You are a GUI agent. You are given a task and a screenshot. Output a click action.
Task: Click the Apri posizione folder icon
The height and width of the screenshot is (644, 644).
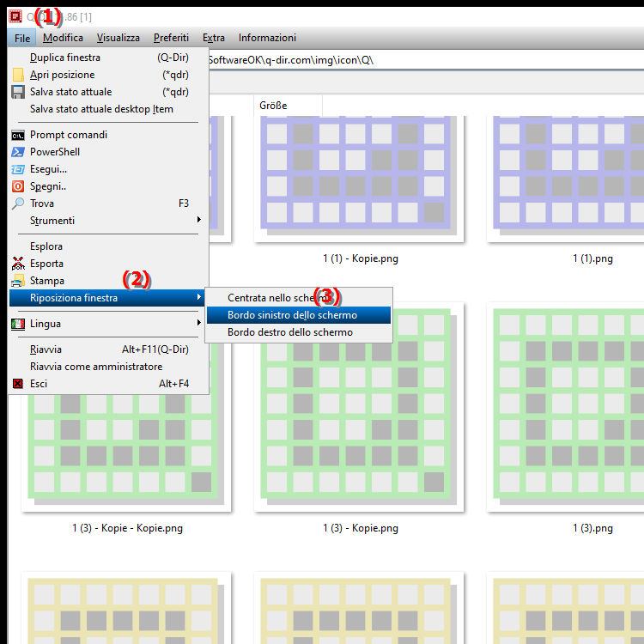[x=18, y=75]
